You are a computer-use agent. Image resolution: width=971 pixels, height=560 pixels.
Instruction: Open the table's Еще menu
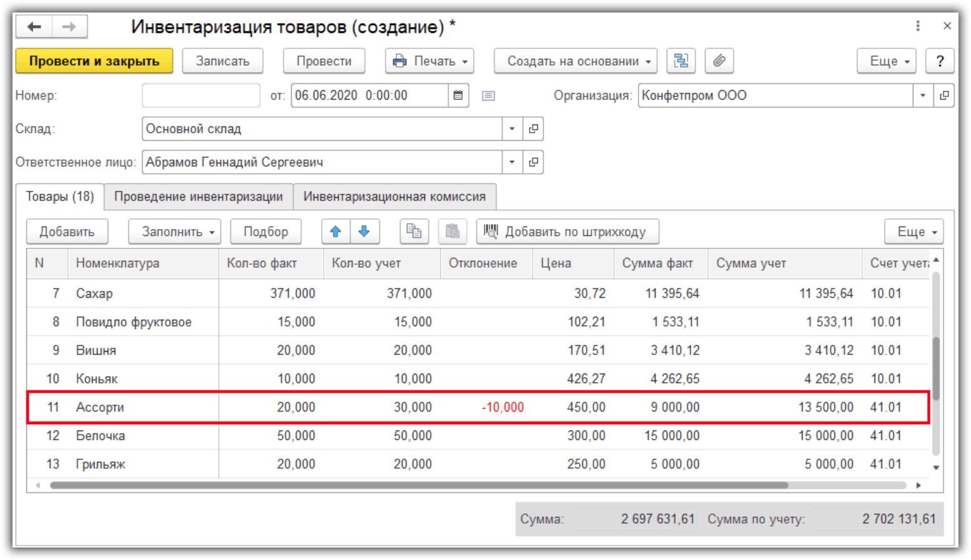coord(914,232)
